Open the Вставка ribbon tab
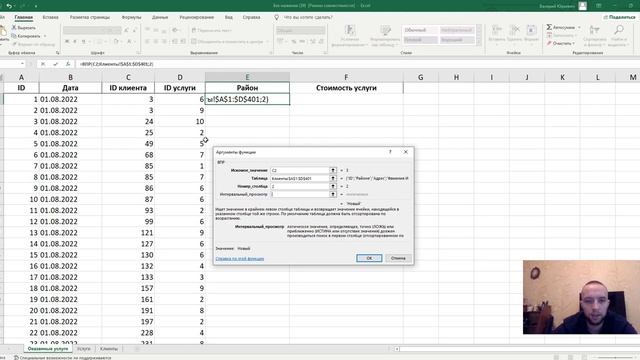640x360 pixels. tap(51, 17)
